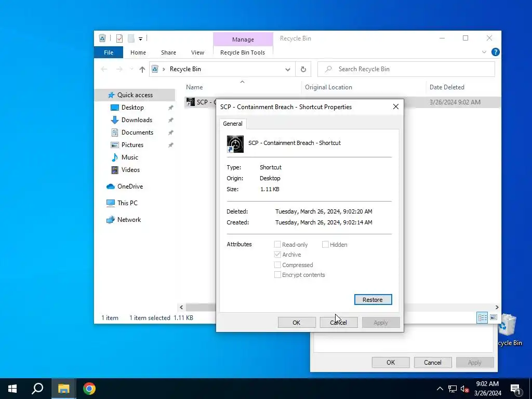The height and width of the screenshot is (399, 532).
Task: Click the 3/26/2024 9:02 AM date deleted cell
Action: 455,102
